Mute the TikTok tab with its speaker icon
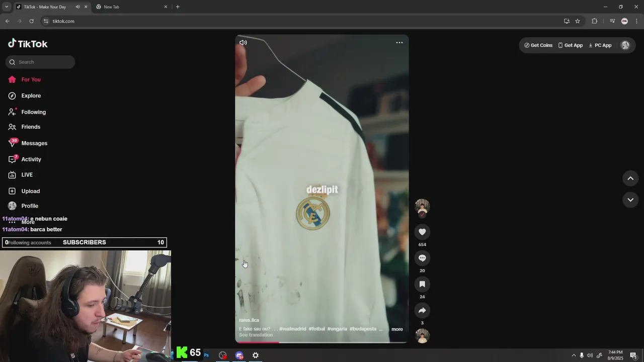 tap(77, 7)
